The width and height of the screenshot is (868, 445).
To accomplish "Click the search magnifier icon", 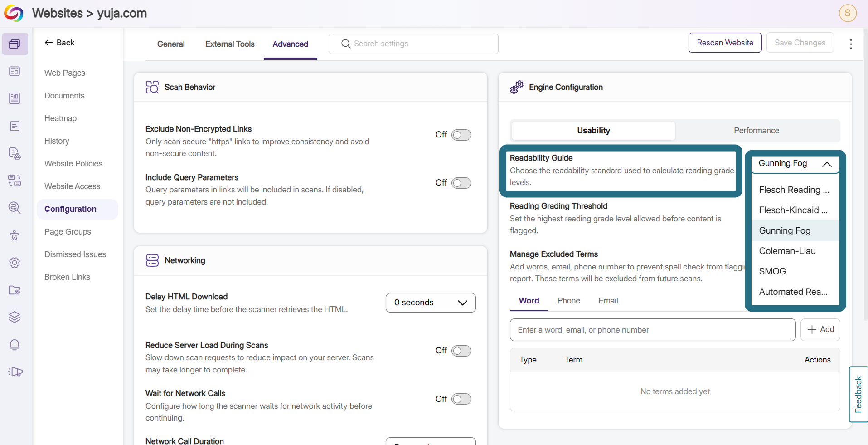I will click(x=346, y=44).
